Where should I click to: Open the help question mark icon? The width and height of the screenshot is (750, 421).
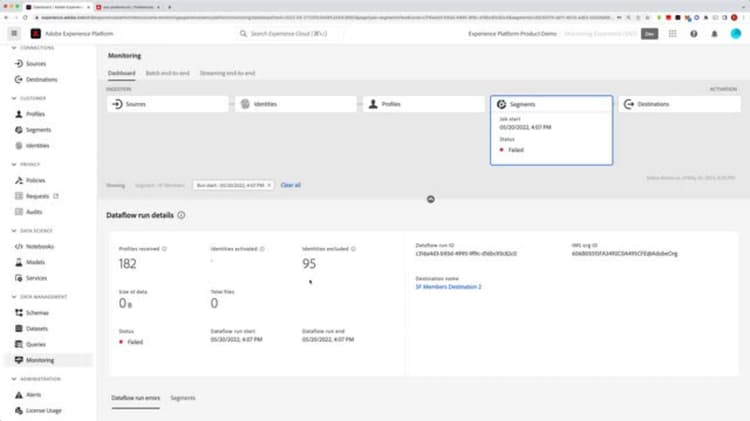pos(694,33)
